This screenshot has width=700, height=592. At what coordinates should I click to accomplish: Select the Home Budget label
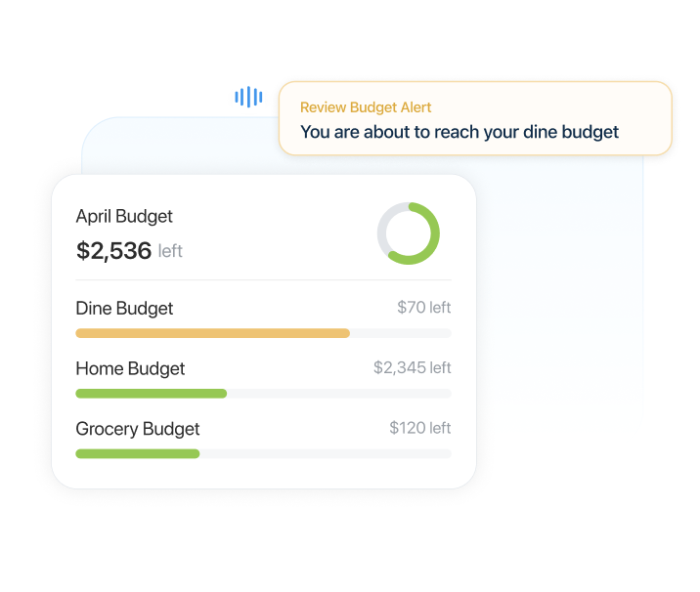130,368
